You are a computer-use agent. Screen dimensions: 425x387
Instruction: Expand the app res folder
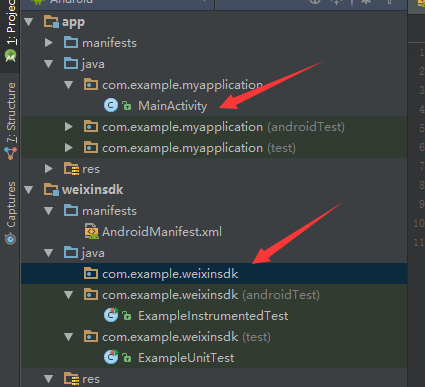tap(49, 169)
